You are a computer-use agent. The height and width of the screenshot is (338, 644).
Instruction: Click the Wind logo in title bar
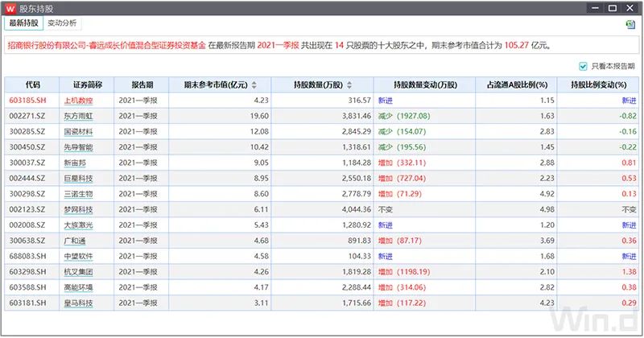click(10, 8)
